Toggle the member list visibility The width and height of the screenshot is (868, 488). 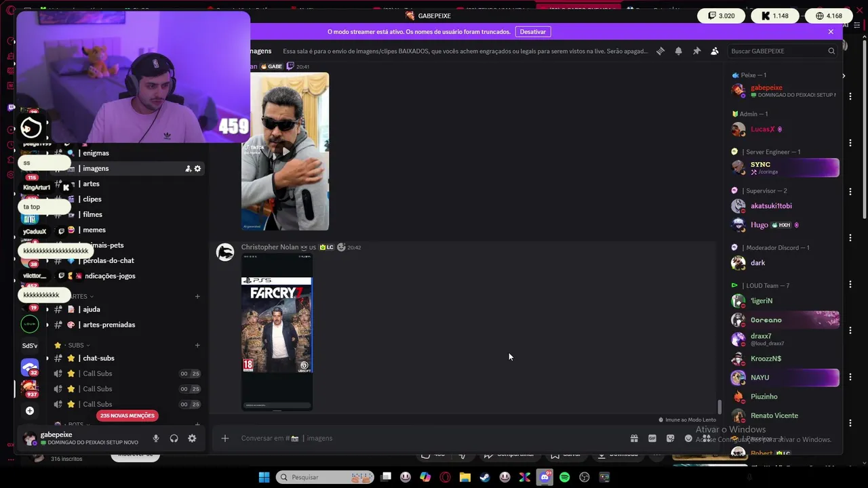tap(715, 51)
